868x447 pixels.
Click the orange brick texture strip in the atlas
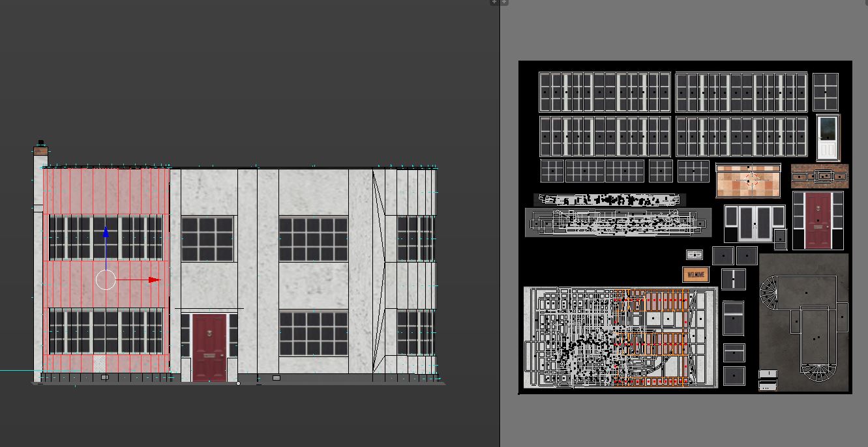pos(819,176)
